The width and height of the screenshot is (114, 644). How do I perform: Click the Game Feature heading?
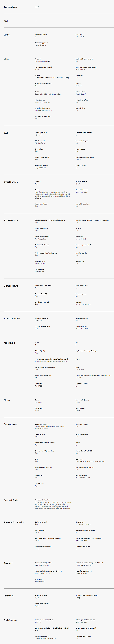point(11,286)
